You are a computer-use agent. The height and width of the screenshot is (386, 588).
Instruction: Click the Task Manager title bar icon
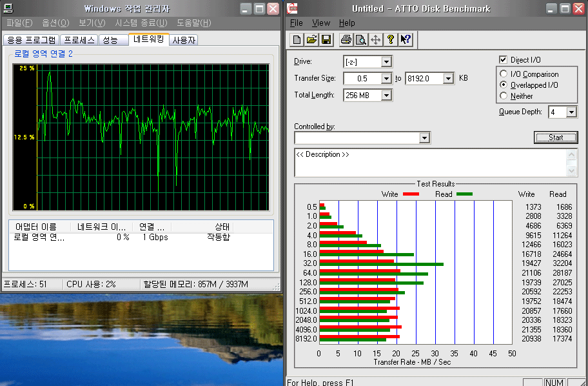[x=8, y=8]
